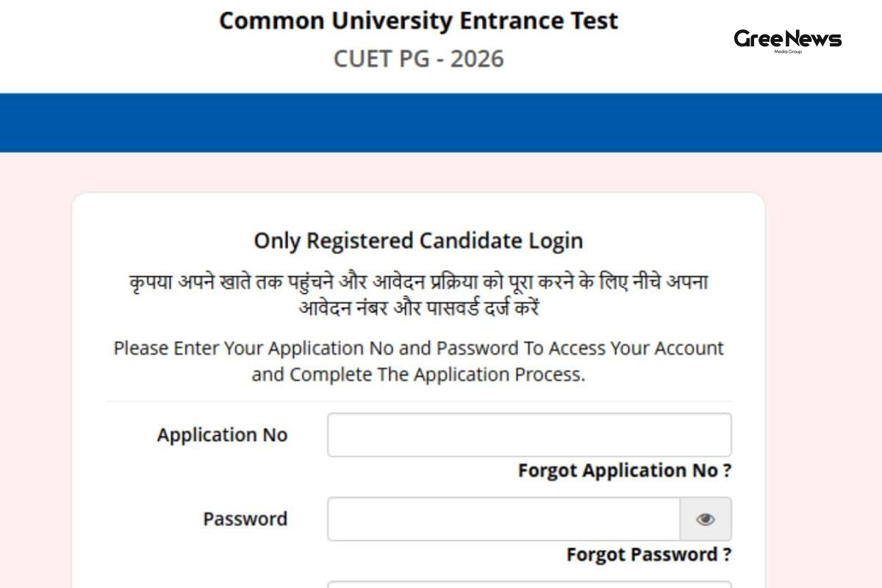Open the Forgot Application No page
This screenshot has height=588, width=882.
click(623, 470)
